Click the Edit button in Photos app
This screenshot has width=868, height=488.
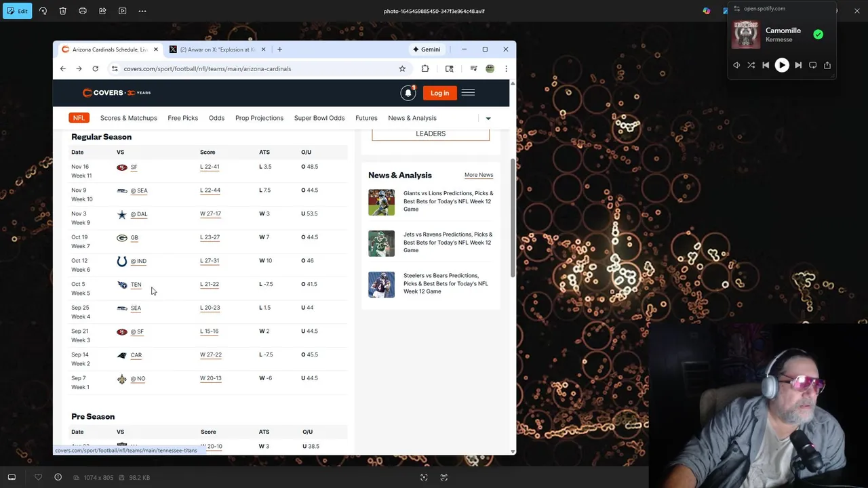[16, 11]
